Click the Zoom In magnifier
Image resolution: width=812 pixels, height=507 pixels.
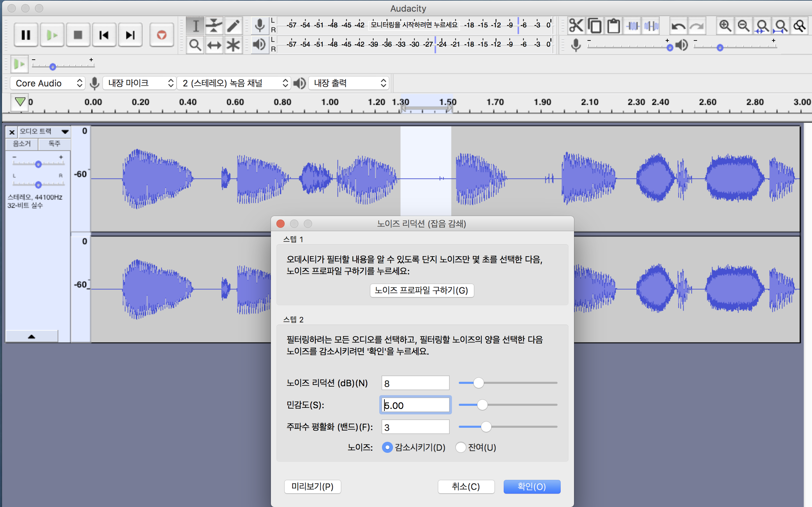[x=725, y=26]
